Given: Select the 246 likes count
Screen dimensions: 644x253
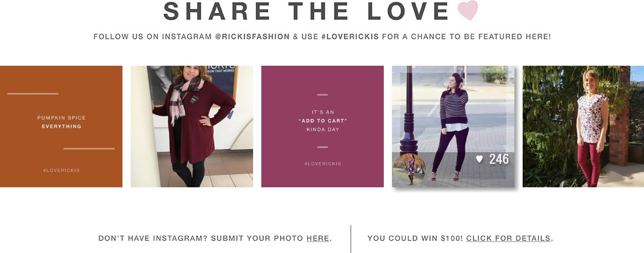Looking at the screenshot, I should point(499,159).
